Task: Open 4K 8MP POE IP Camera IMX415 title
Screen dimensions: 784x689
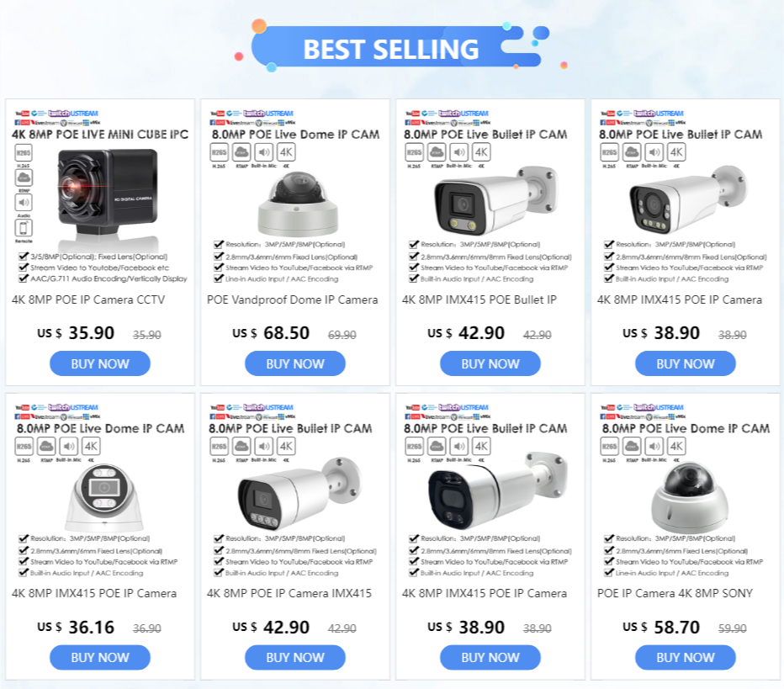Action: pyautogui.click(x=289, y=593)
